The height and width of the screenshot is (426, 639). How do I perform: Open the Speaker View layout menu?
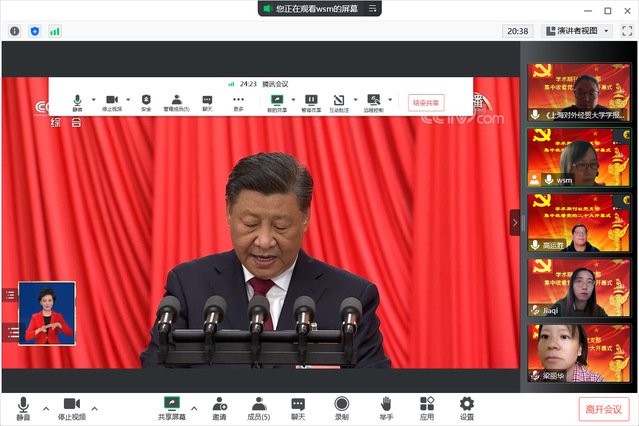[x=577, y=31]
